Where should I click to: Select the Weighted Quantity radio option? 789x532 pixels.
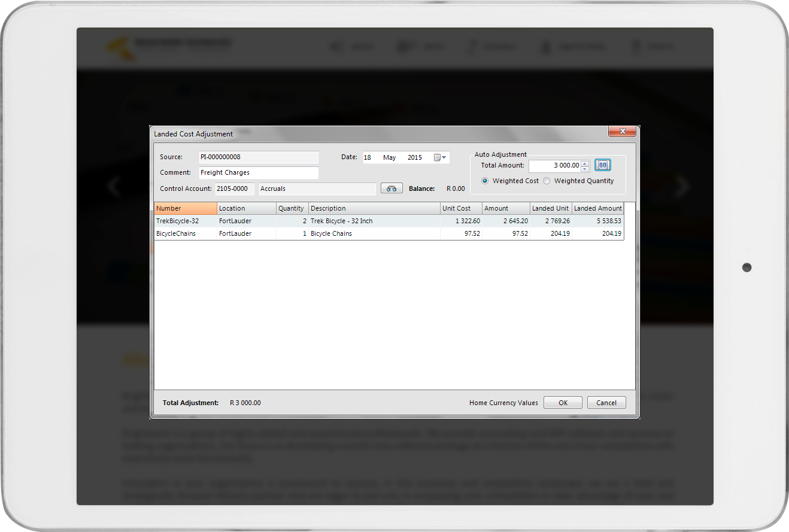click(x=547, y=181)
